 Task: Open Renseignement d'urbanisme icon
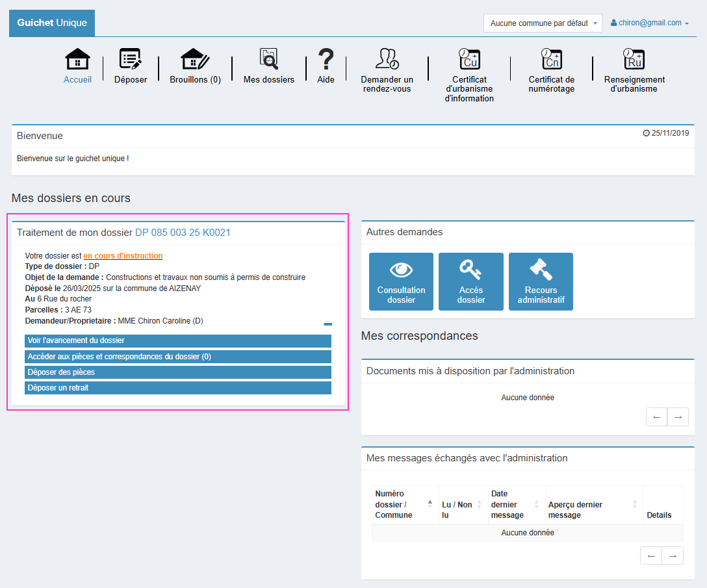pos(634,59)
